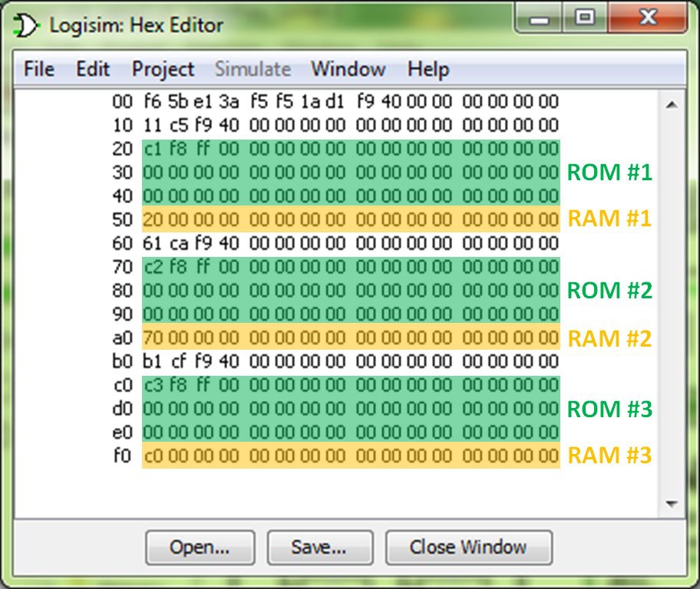Viewport: 700px width, 589px height.
Task: Select byte e1 in row 00
Action: pyautogui.click(x=203, y=102)
